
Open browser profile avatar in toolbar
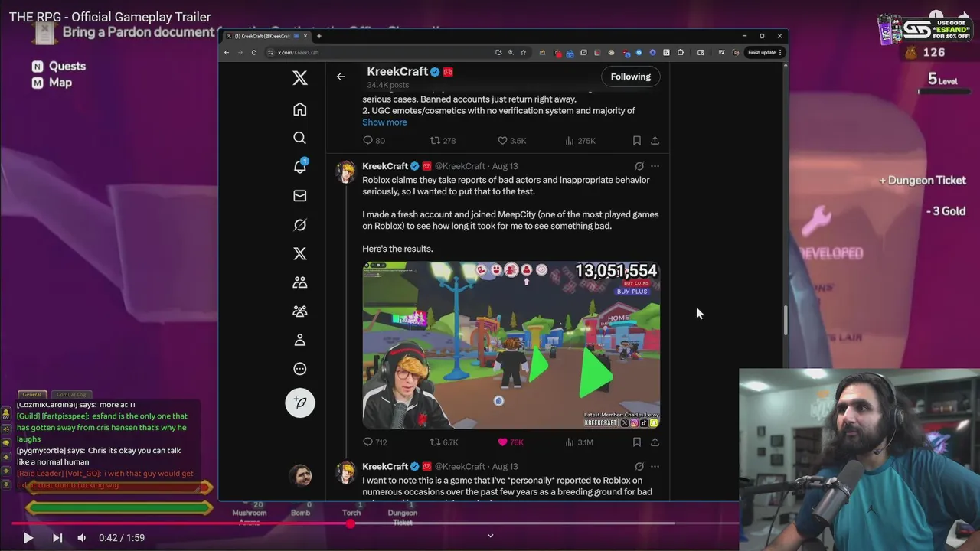pyautogui.click(x=736, y=52)
